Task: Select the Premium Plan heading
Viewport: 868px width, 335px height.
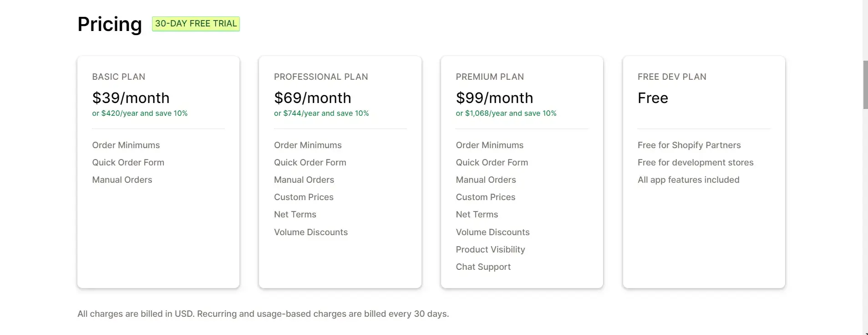Action: point(490,77)
